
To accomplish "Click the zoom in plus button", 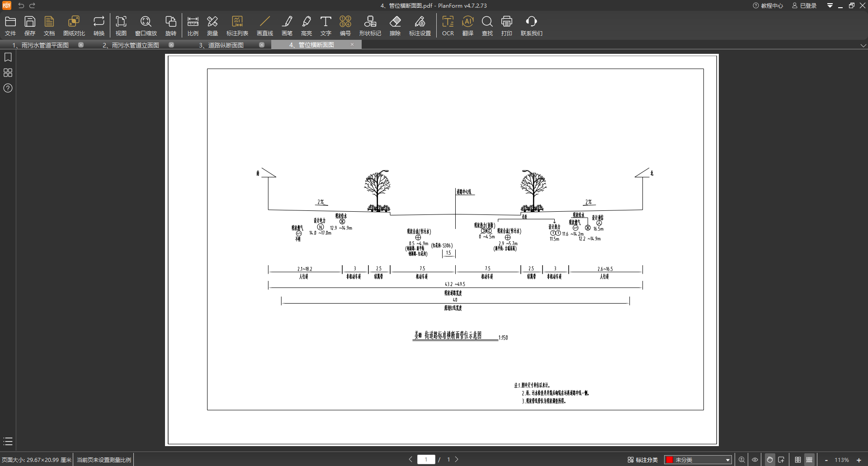I will 859,460.
